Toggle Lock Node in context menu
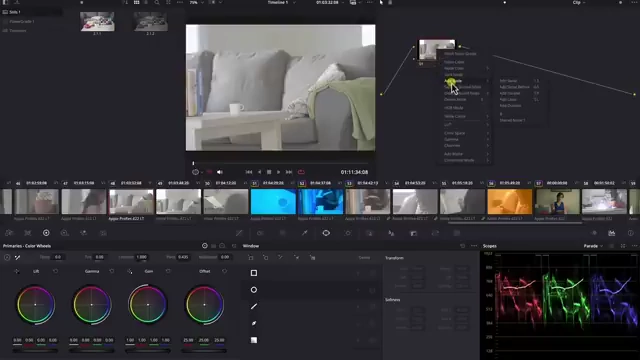The height and width of the screenshot is (360, 640). pyautogui.click(x=453, y=75)
